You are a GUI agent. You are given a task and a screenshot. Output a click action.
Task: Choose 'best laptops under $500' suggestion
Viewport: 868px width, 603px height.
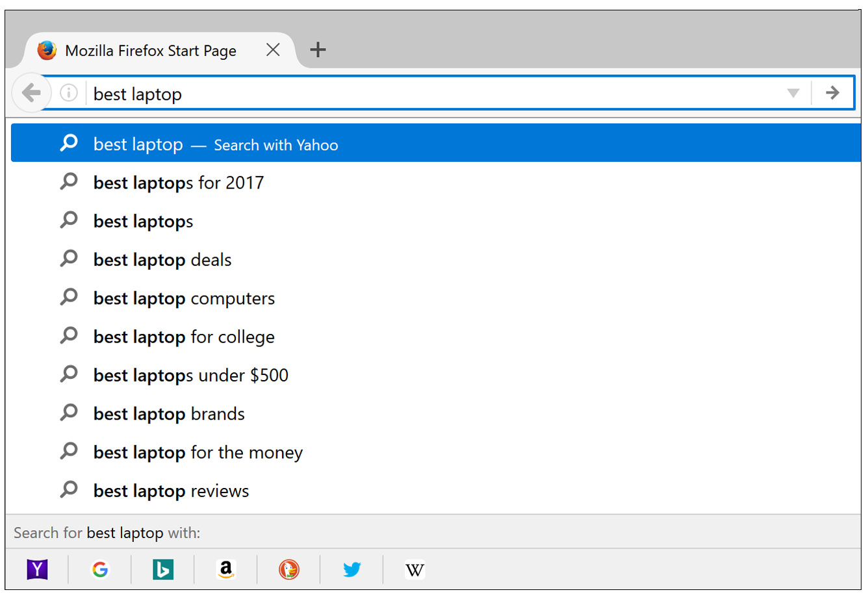tap(191, 376)
